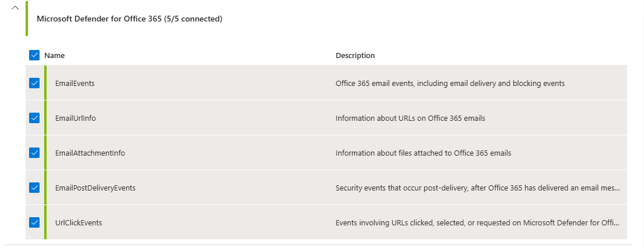Uncheck the EmailAttachmentInfo checkbox
This screenshot has height=248, width=644.
point(34,153)
